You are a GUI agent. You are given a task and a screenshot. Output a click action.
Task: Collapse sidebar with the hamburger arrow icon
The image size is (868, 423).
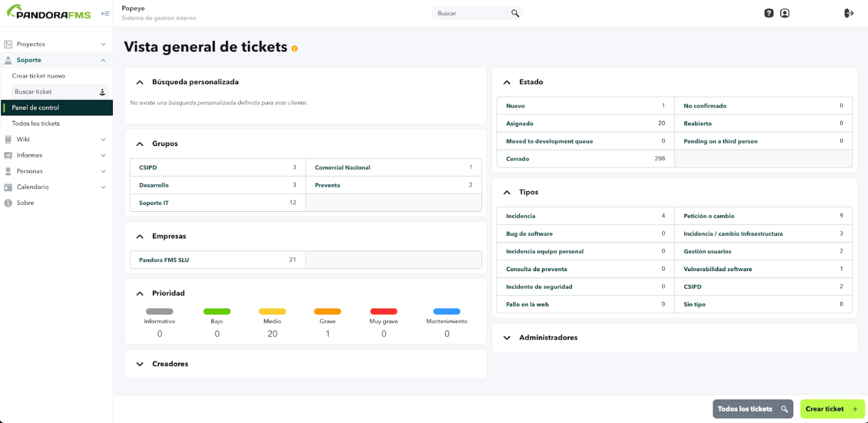tap(105, 13)
